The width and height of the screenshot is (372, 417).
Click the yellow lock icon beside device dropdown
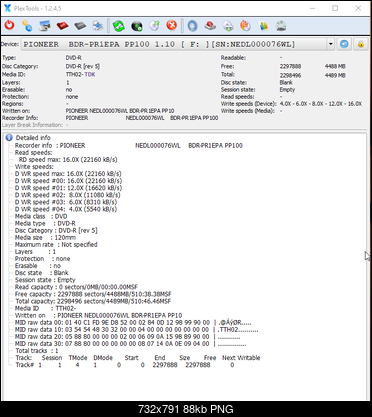click(361, 44)
